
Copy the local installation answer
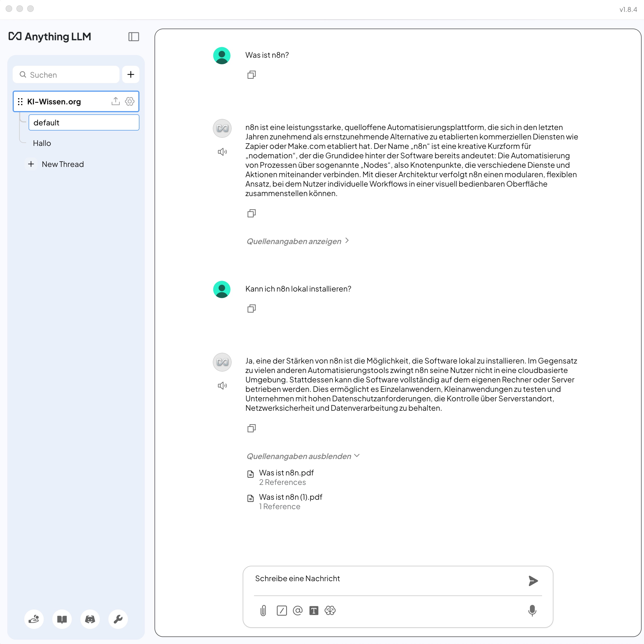coord(252,428)
